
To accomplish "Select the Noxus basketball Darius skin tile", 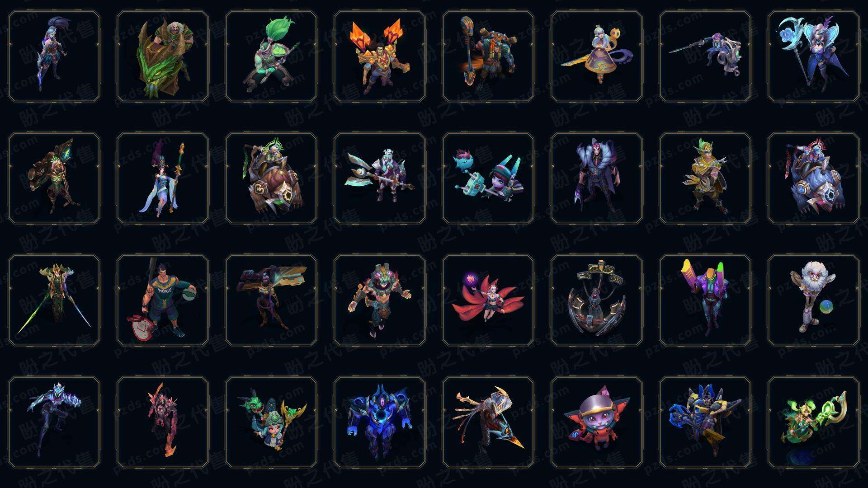I will pos(163,300).
